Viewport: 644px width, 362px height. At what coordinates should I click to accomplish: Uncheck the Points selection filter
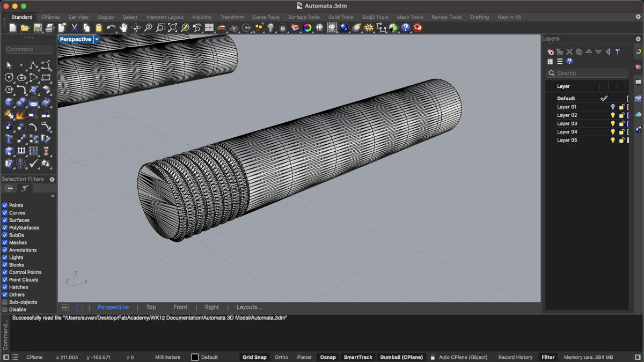[x=5, y=205]
